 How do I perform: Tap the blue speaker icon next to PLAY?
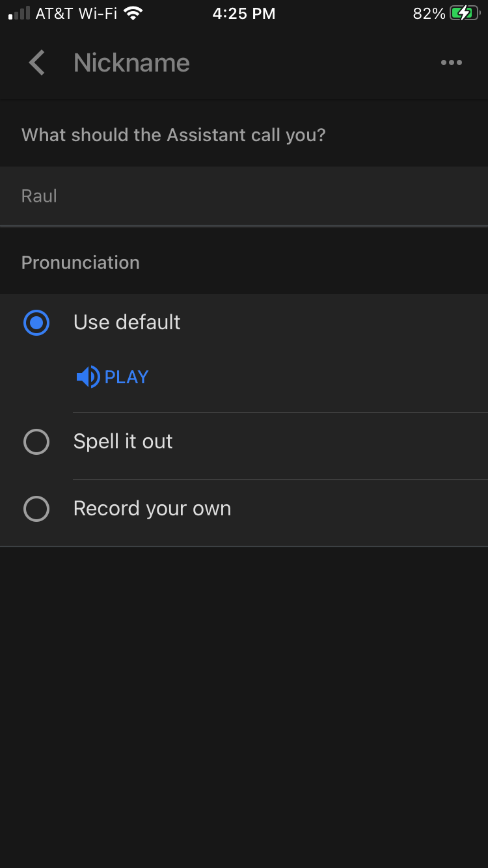click(x=87, y=376)
